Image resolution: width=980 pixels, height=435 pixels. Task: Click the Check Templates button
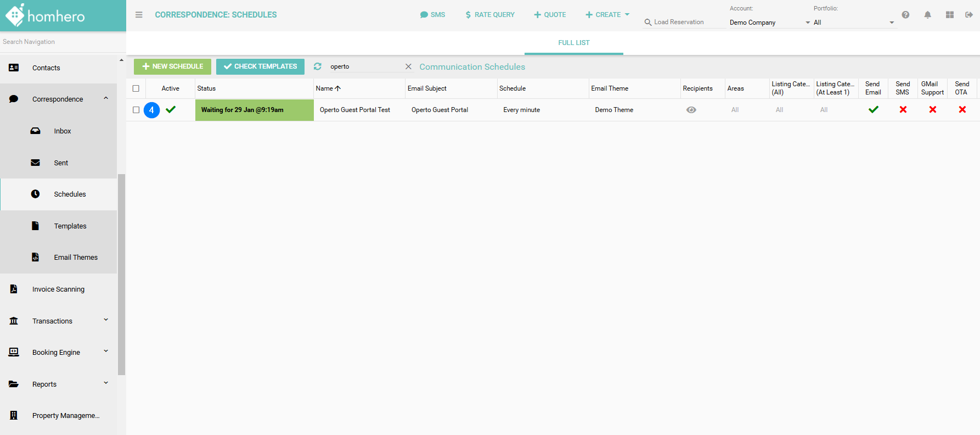[x=260, y=66]
